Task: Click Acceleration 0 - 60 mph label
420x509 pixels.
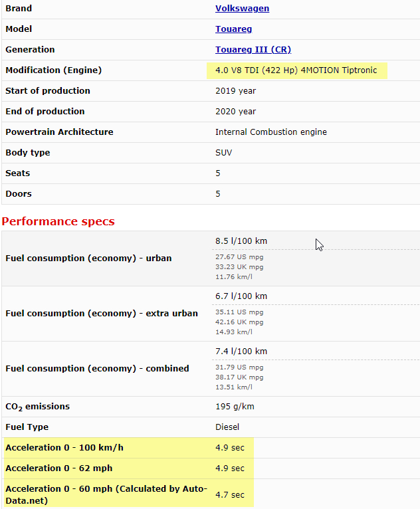Action: click(106, 495)
